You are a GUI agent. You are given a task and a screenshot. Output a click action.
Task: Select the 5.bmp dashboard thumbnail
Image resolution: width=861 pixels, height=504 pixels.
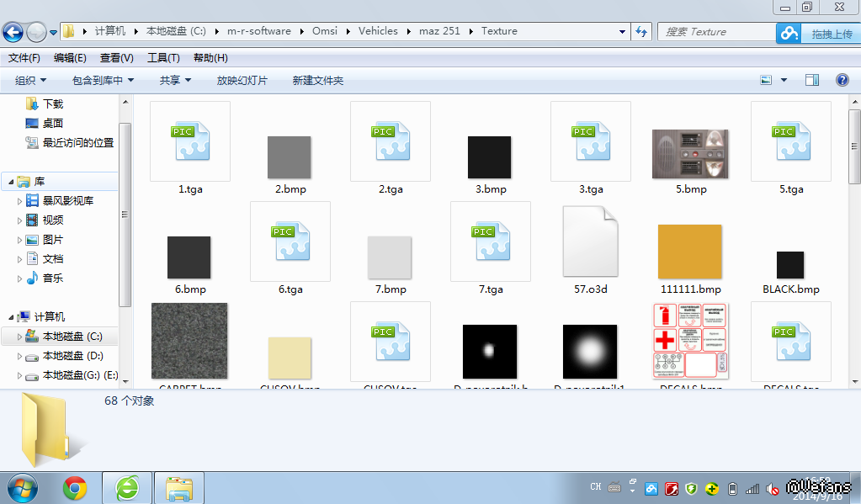pos(690,154)
